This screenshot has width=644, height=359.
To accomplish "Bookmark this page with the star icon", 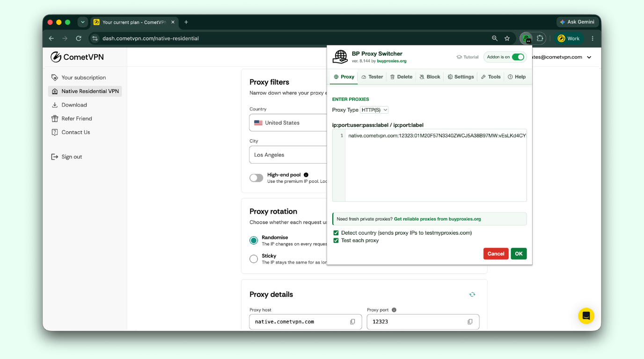I will point(507,38).
